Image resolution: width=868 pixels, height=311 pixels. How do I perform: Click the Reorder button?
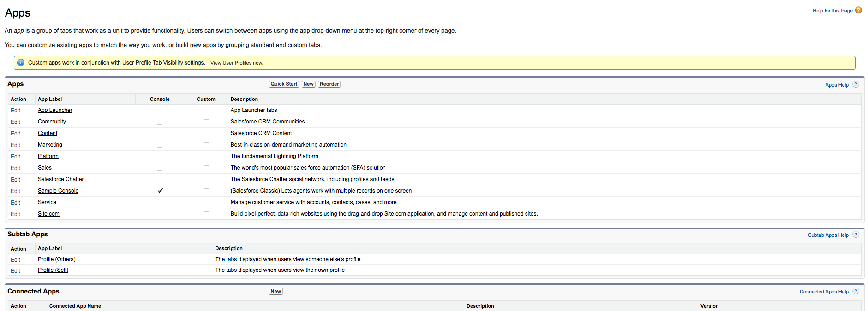tap(329, 84)
